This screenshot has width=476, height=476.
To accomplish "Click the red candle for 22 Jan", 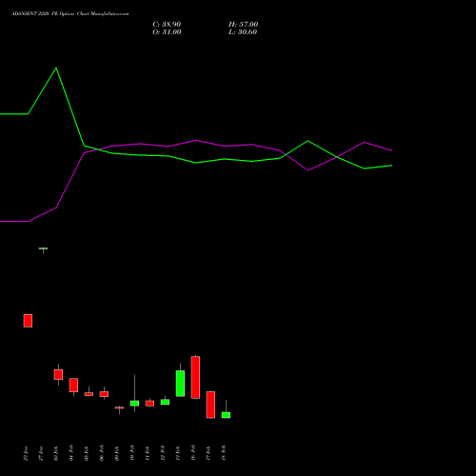I will 28,321.
